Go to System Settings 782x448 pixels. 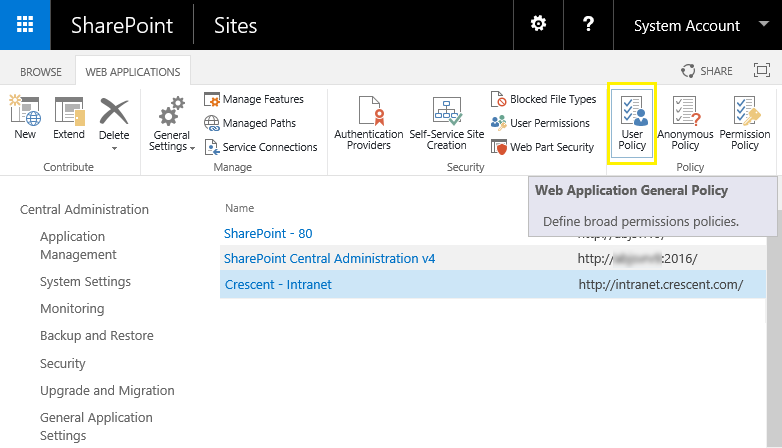pyautogui.click(x=85, y=282)
